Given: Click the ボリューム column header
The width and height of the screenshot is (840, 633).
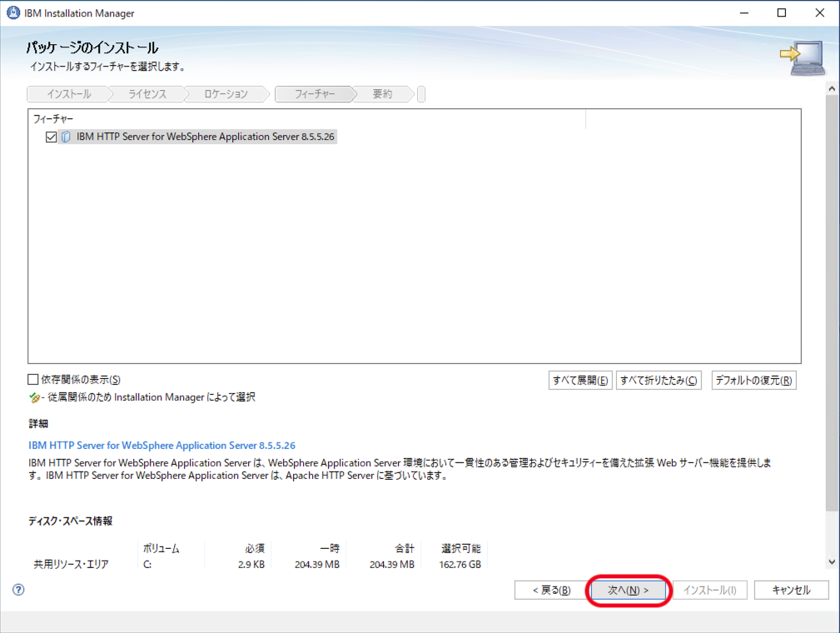Looking at the screenshot, I should [x=162, y=548].
